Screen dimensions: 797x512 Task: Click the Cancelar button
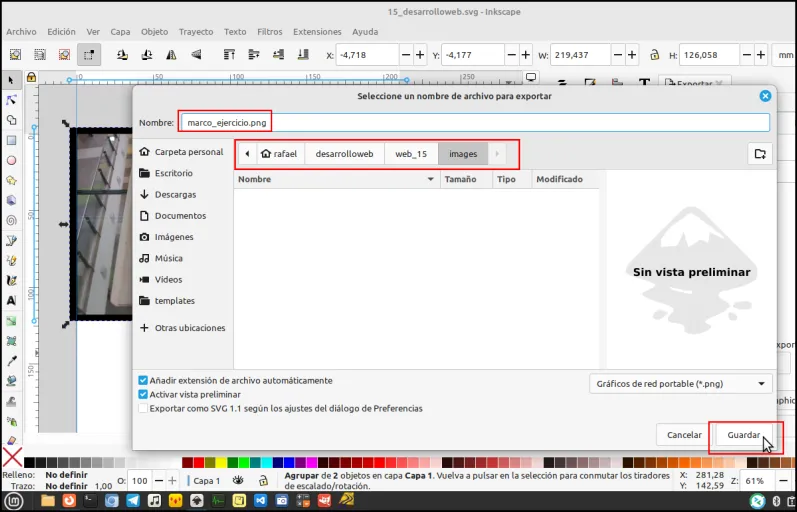(x=684, y=435)
